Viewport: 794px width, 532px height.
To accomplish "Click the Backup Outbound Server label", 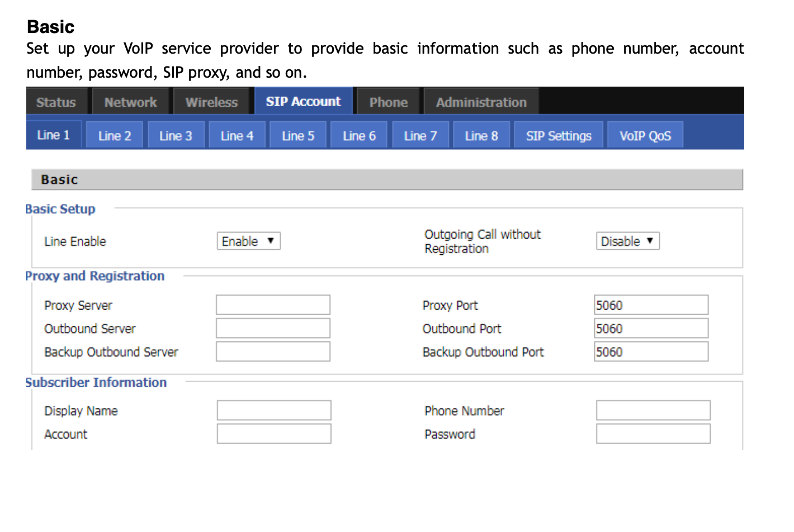I will (x=111, y=352).
